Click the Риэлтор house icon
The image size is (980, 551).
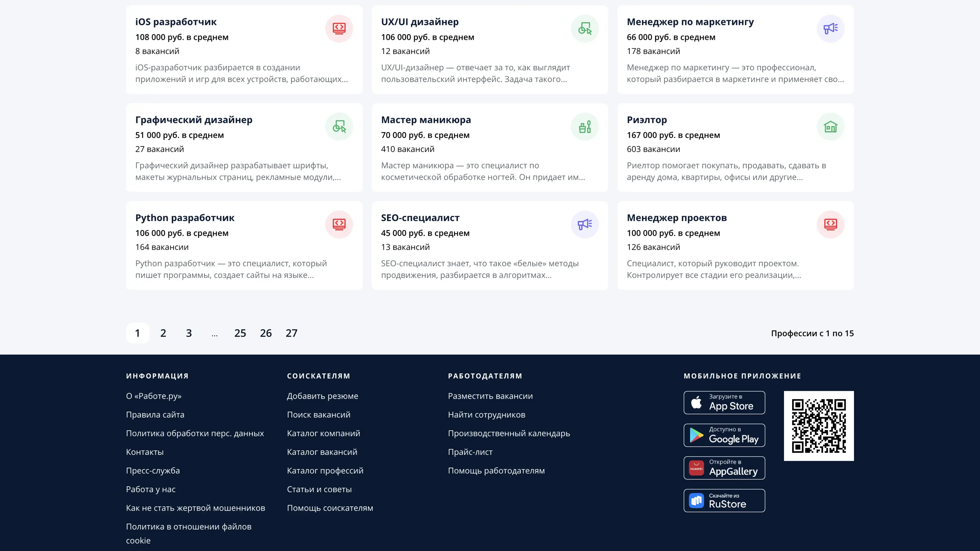coord(830,127)
